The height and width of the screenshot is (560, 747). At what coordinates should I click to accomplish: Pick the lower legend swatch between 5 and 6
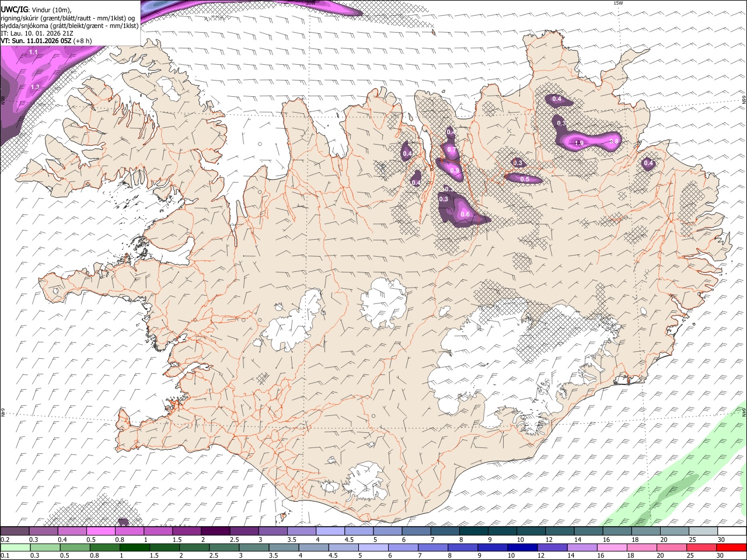pos(373,548)
